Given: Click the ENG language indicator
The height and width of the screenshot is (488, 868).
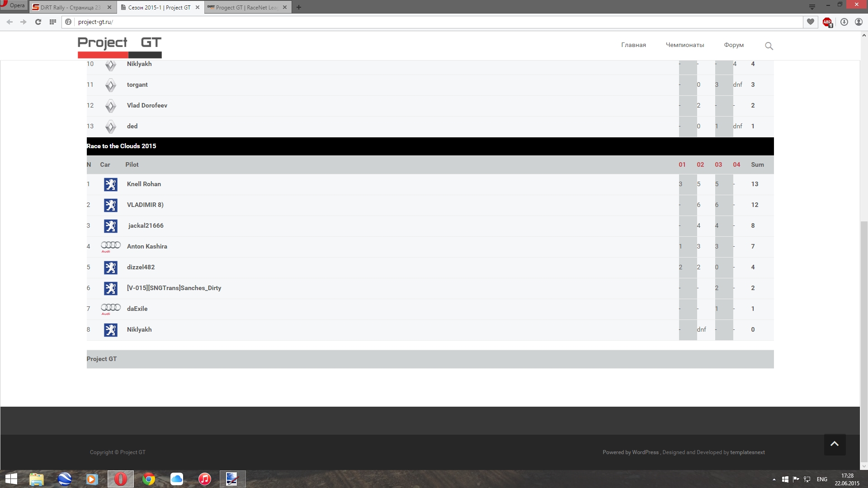Looking at the screenshot, I should [x=821, y=479].
